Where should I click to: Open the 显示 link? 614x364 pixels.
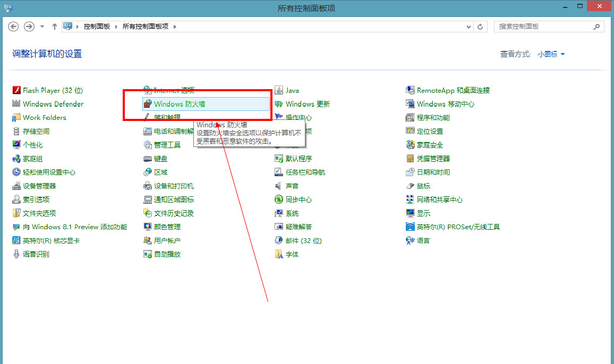(423, 213)
